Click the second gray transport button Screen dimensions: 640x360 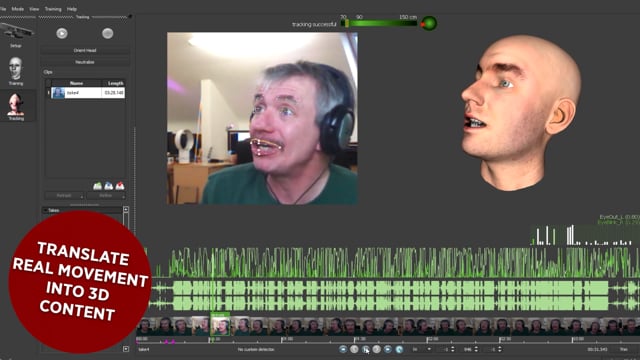point(354,349)
